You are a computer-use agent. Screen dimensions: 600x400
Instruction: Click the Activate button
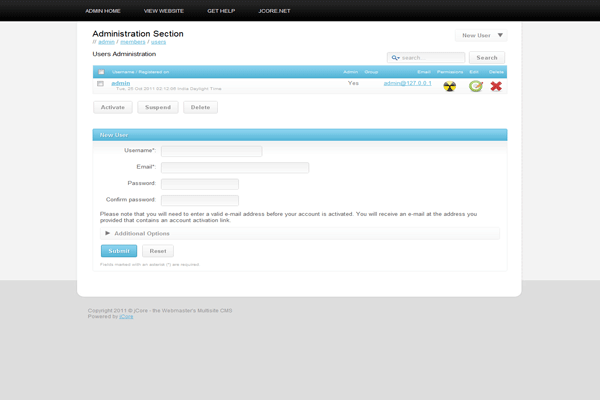[x=113, y=108]
